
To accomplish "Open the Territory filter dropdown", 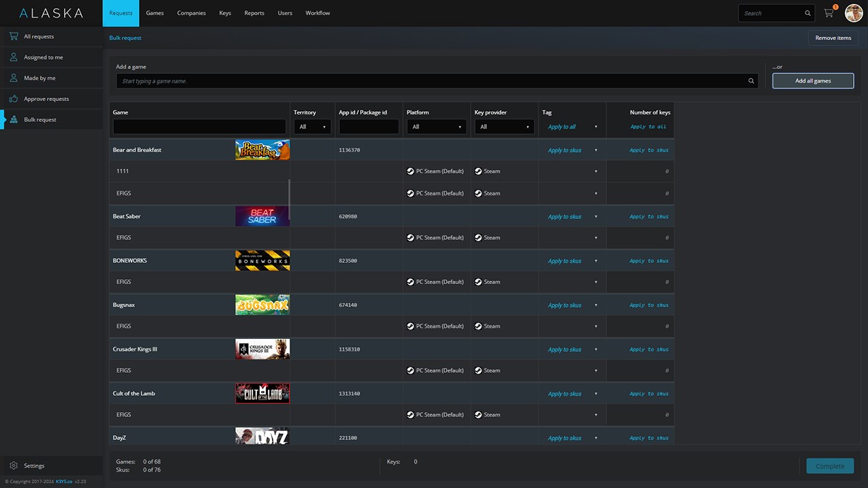I will (312, 127).
